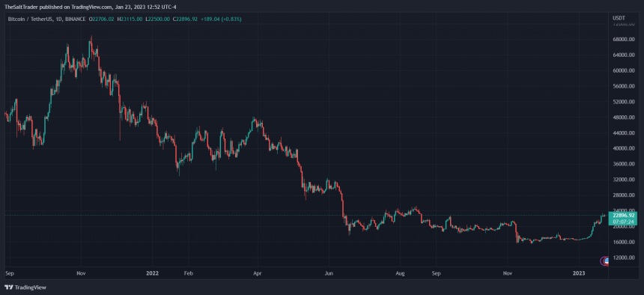The height and width of the screenshot is (295, 644).
Task: Select the 32000.00 price axis label
Action: click(624, 180)
